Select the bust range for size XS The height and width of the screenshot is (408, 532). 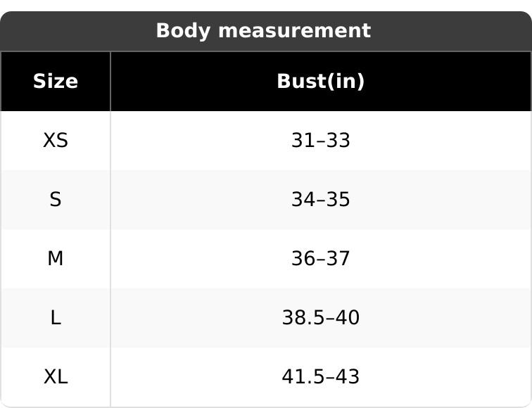pyautogui.click(x=320, y=141)
